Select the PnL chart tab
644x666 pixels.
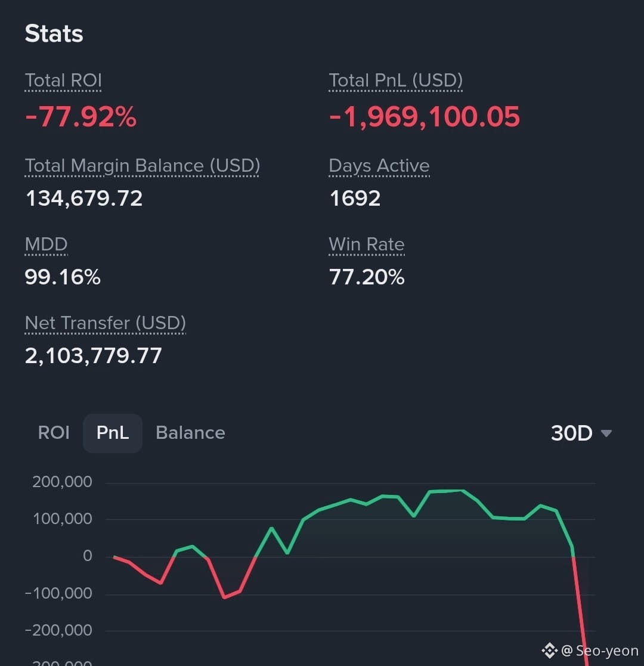(x=113, y=433)
